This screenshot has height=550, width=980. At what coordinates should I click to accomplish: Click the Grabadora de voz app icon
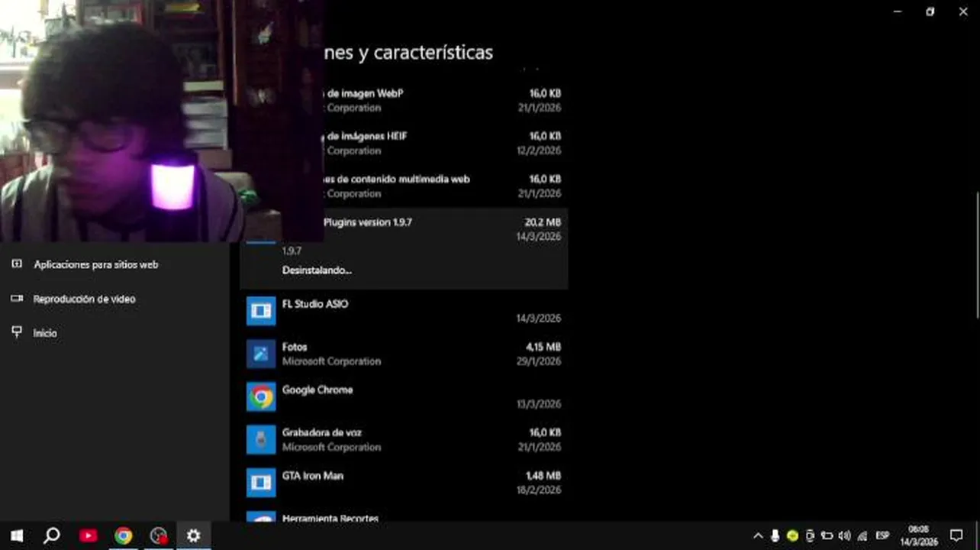[261, 439]
